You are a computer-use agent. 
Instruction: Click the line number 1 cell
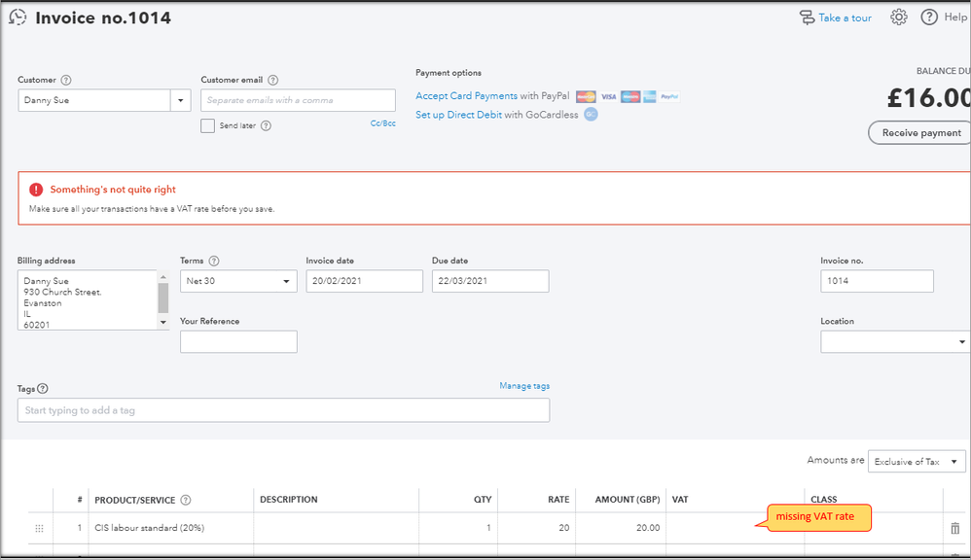pyautogui.click(x=71, y=529)
